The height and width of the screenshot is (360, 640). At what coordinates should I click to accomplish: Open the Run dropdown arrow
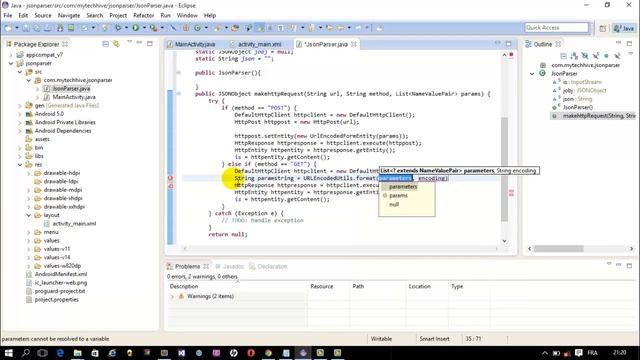pos(144,28)
